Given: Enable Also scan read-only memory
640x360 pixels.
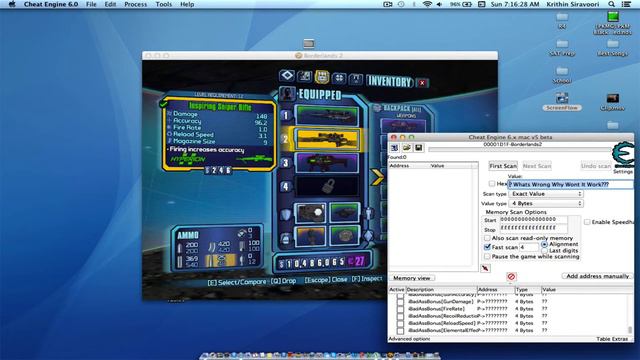Looking at the screenshot, I should tap(487, 238).
